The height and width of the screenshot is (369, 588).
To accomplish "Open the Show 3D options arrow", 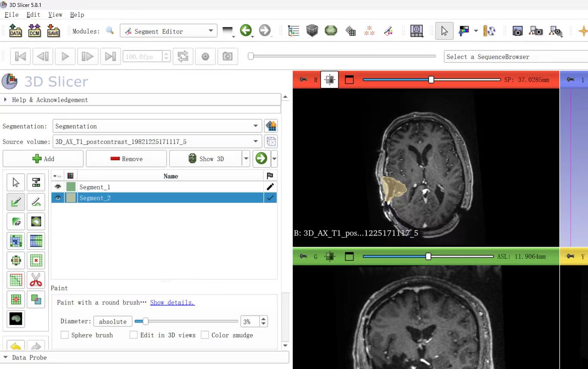I will [246, 158].
